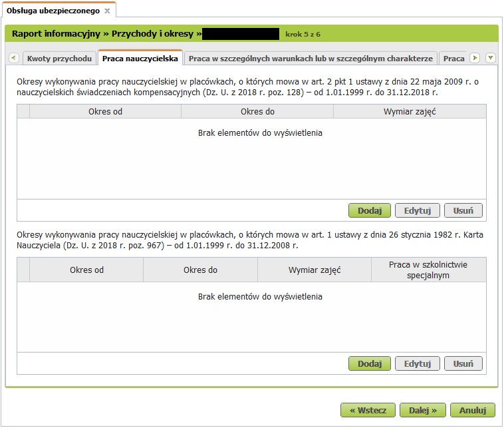Click Okres do header in second table
This screenshot has height=428, width=504.
click(200, 270)
